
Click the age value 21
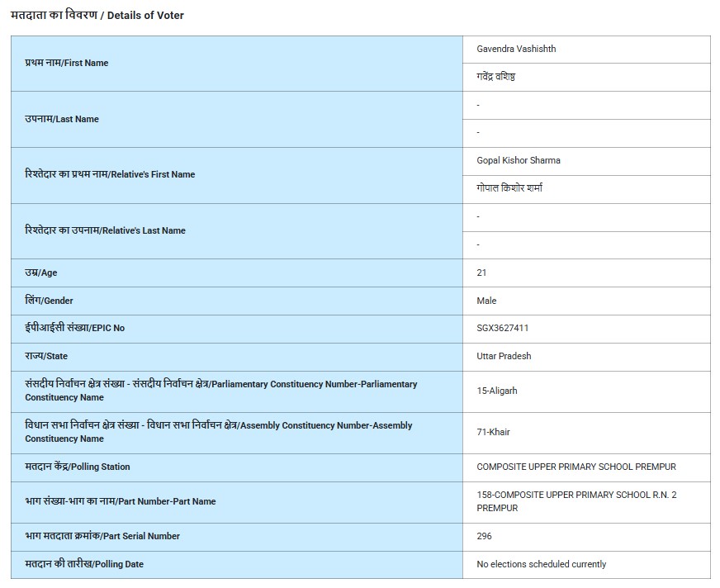482,273
